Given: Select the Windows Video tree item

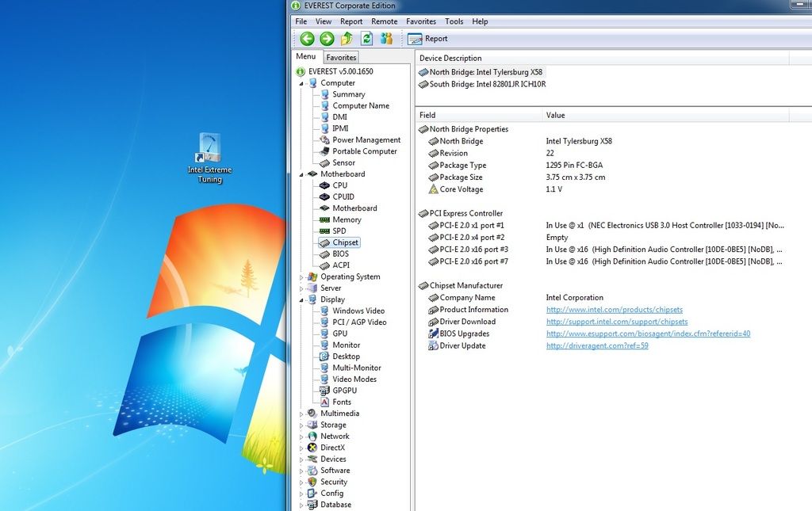Looking at the screenshot, I should 358,311.
